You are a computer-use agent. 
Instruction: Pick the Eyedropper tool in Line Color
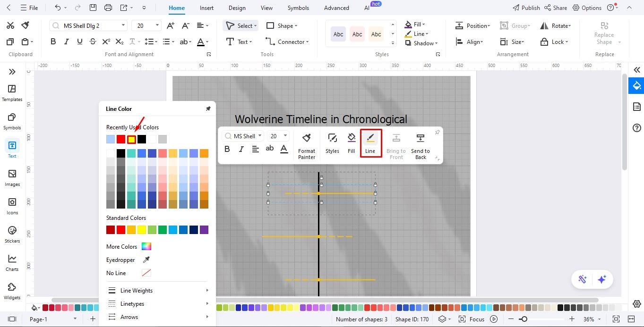(146, 260)
